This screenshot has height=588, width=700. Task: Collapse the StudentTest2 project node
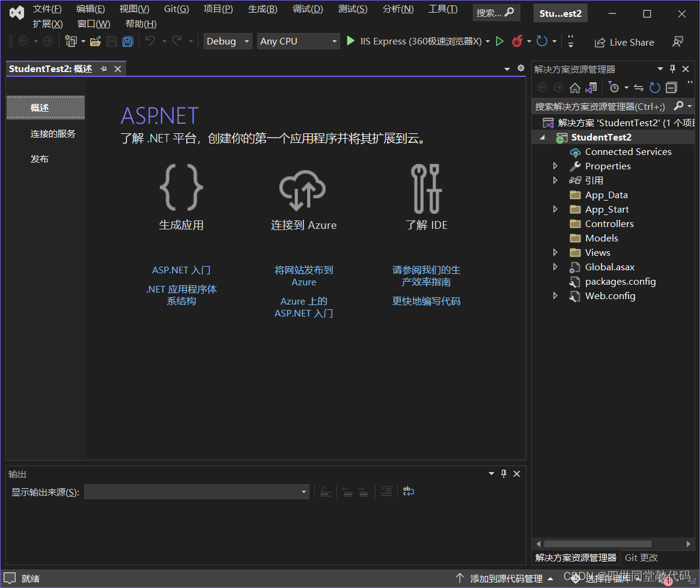pyautogui.click(x=543, y=138)
